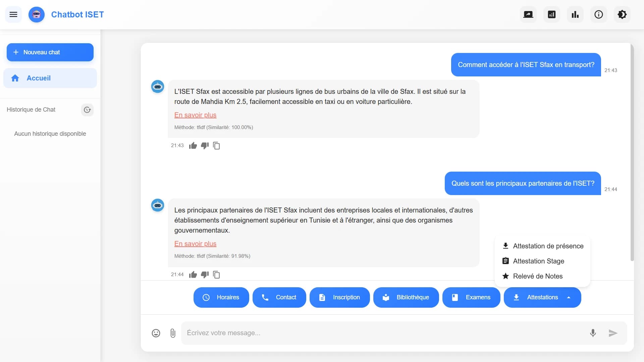Toggle dark mode
Viewport: 644px width, 362px height.
[622, 14]
